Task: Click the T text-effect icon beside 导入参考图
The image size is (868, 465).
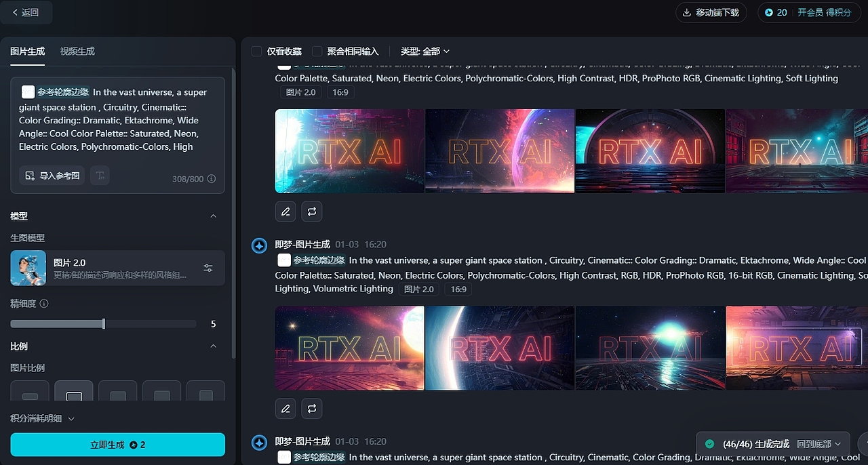Action: pos(100,176)
